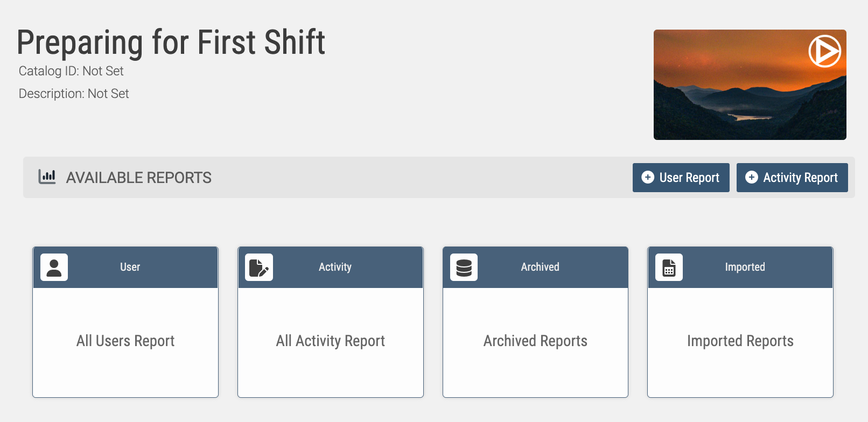Click the play icon on the sunset thumbnail
Image resolution: width=868 pixels, height=422 pixels.
pos(824,51)
